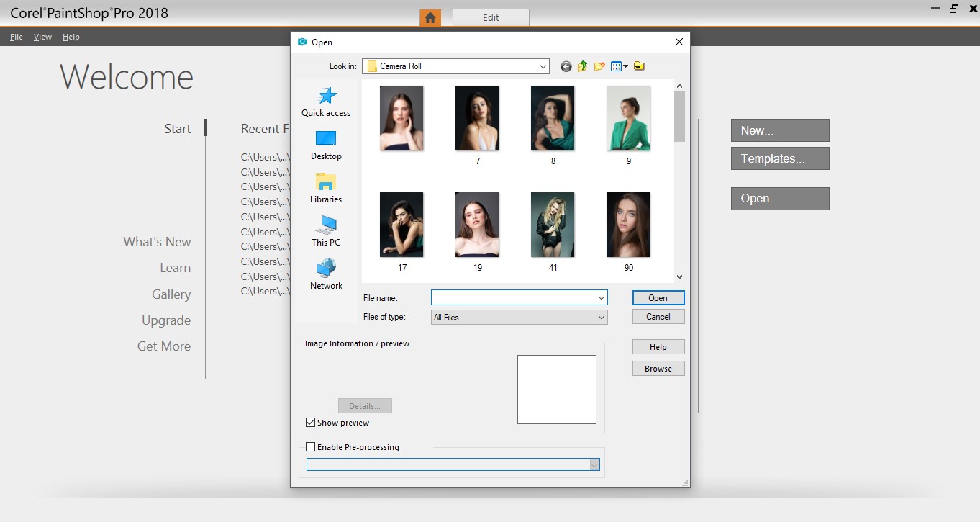The width and height of the screenshot is (980, 522).
Task: Select This PC in places bar
Action: (326, 232)
